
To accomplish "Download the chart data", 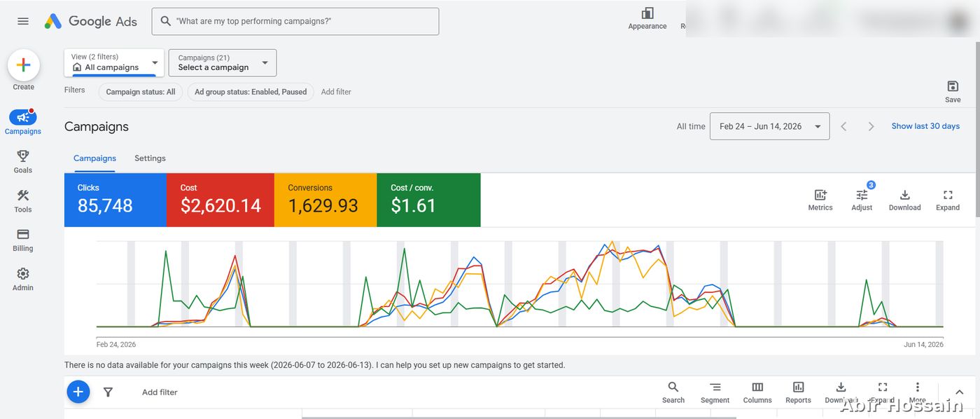I will [904, 200].
